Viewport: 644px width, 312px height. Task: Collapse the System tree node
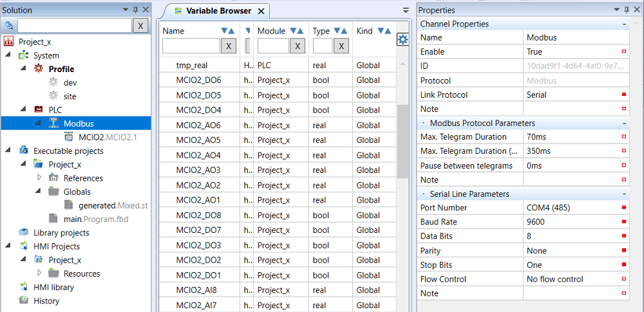click(8, 55)
